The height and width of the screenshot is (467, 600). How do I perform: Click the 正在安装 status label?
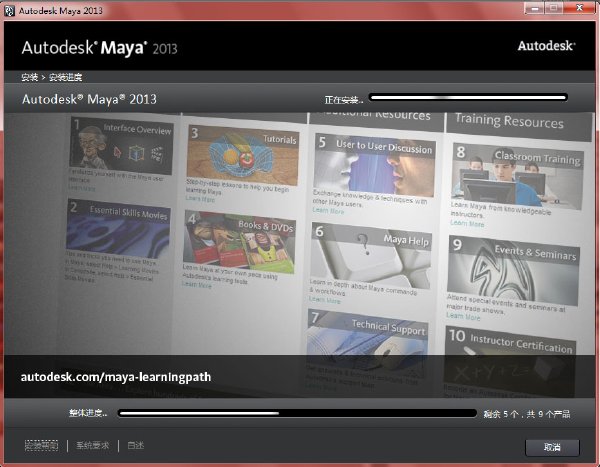pos(344,100)
